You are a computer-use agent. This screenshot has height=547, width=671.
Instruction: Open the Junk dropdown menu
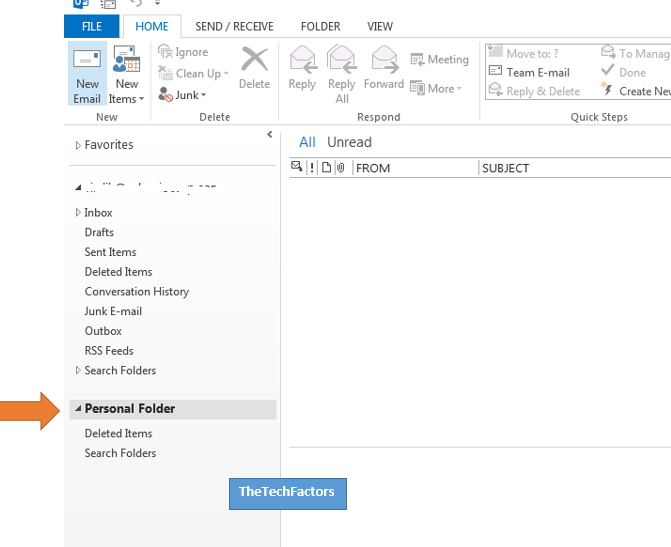click(x=183, y=95)
